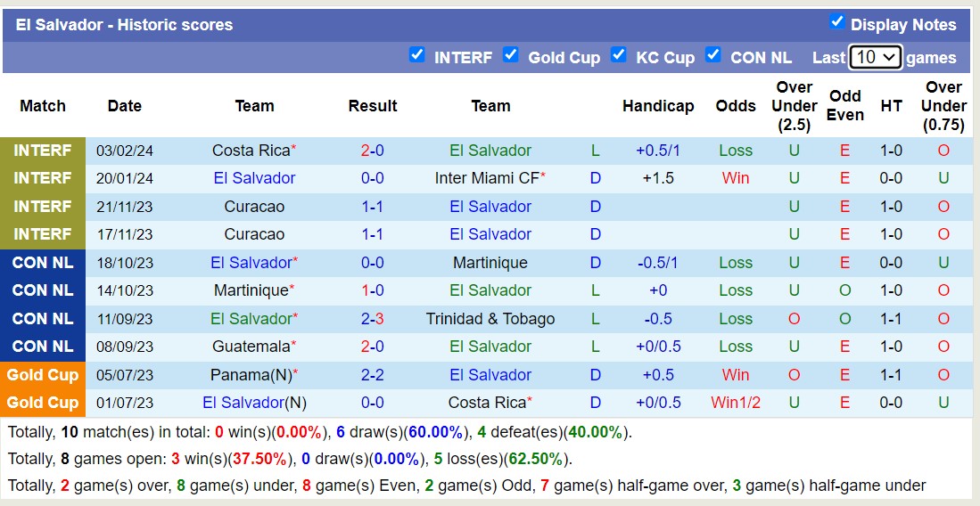Click the Inter Miami CF team link

click(487, 178)
